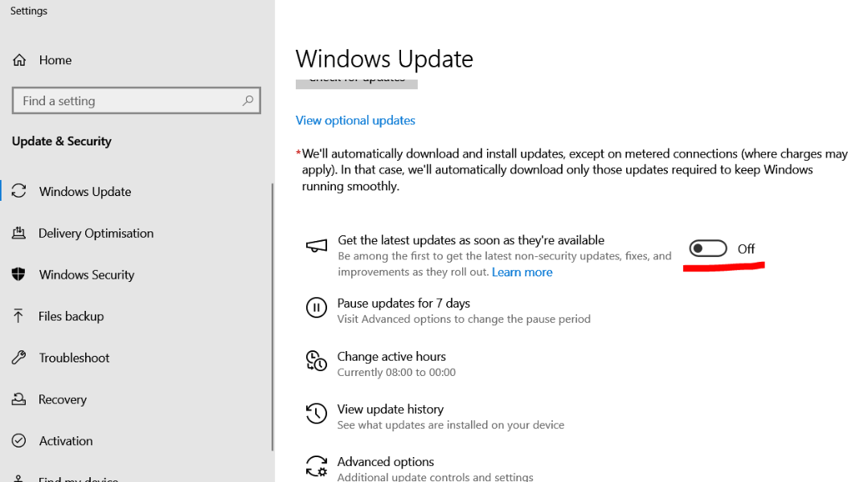Viewport: 868px width, 482px height.
Task: Click the update history clock icon
Action: pyautogui.click(x=317, y=414)
